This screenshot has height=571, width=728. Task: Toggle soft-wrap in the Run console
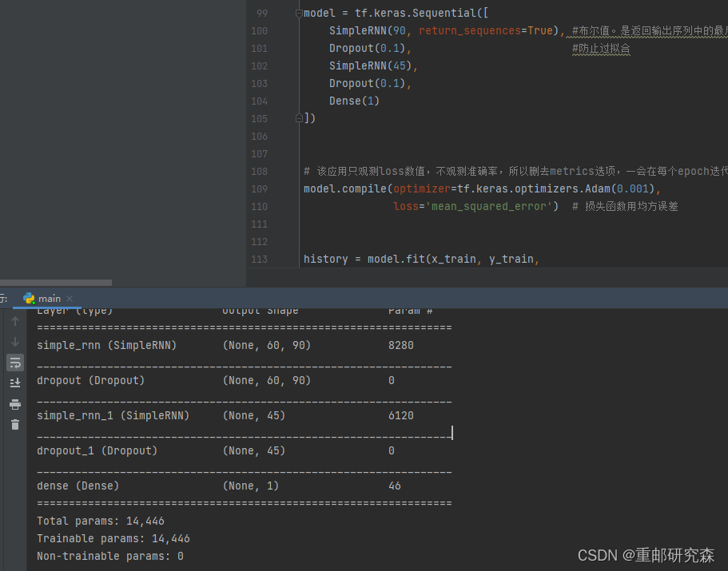pyautogui.click(x=14, y=363)
